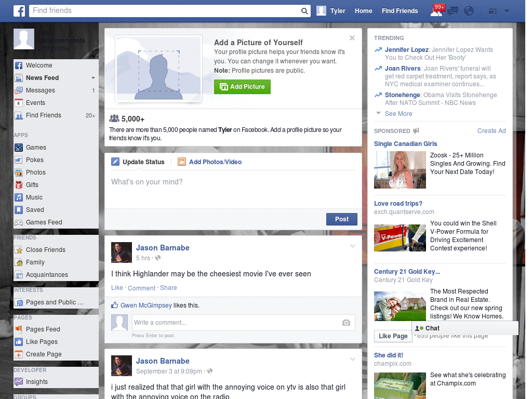Viewport: 532px width, 399px height.
Task: Click camera icon in the comment box
Action: (346, 323)
